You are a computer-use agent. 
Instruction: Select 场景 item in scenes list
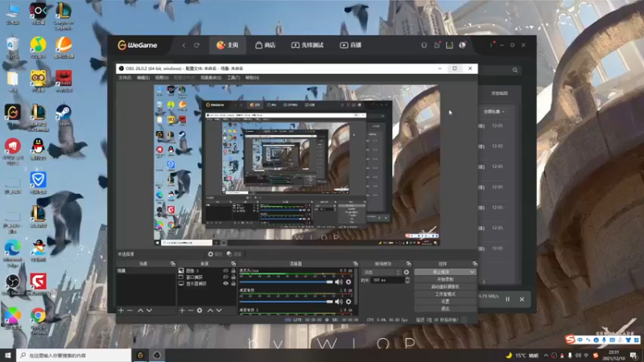146,271
